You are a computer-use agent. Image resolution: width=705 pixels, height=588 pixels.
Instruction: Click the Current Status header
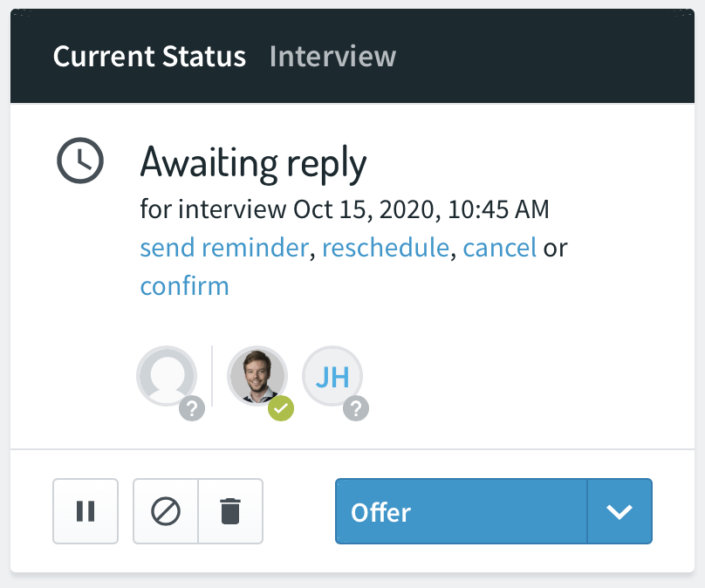149,56
